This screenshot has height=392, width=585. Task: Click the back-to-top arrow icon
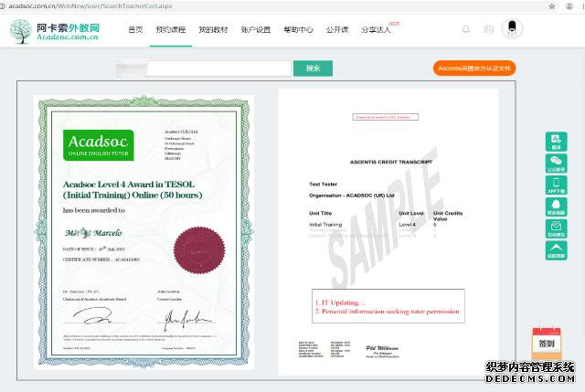(557, 250)
